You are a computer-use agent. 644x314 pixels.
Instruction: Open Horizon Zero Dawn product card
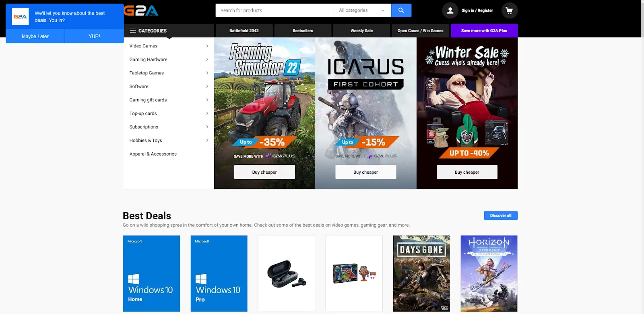[x=489, y=273]
